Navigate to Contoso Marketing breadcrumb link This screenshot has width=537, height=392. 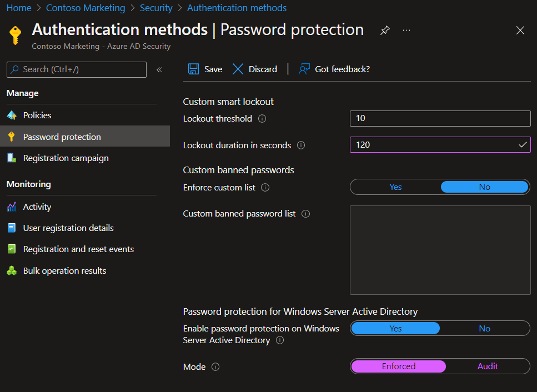coord(86,8)
